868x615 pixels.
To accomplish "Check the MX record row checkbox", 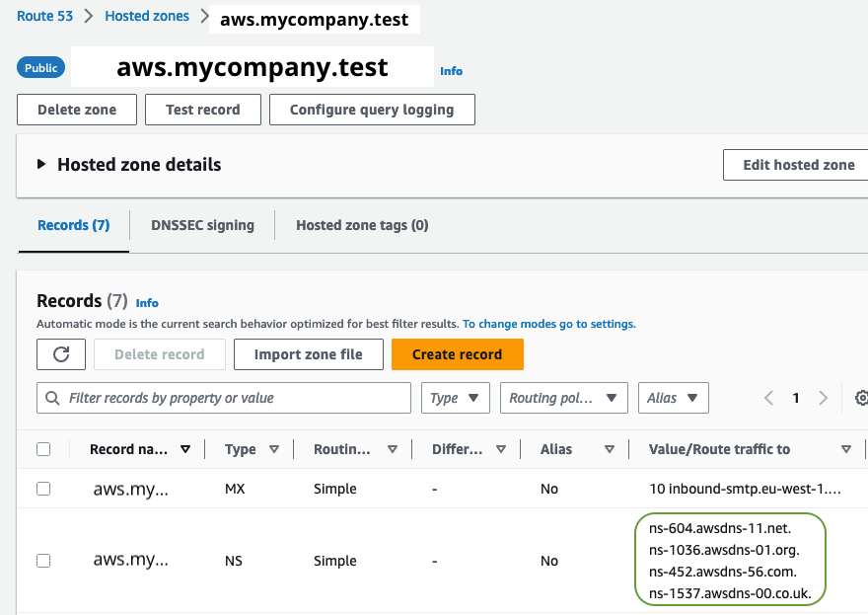I will tap(43, 489).
